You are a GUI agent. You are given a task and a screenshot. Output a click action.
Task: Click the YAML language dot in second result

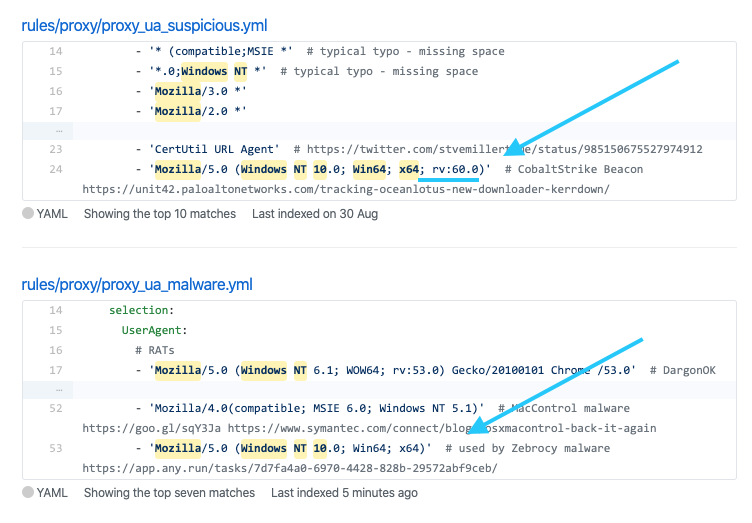tap(28, 492)
